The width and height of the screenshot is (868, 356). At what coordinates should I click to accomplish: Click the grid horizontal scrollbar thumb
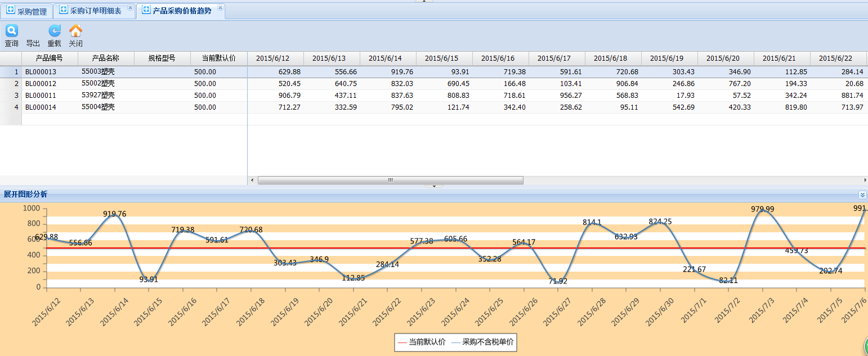coord(390,181)
